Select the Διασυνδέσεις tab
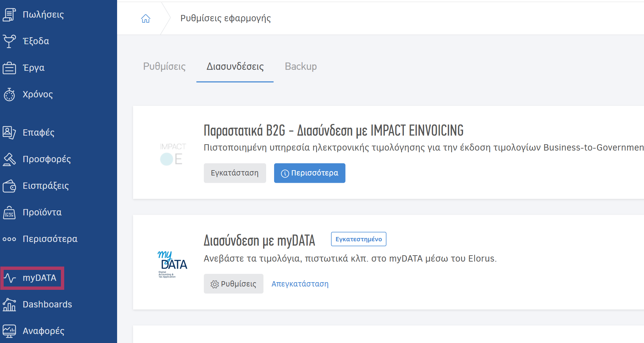The width and height of the screenshot is (644, 343). [x=235, y=66]
